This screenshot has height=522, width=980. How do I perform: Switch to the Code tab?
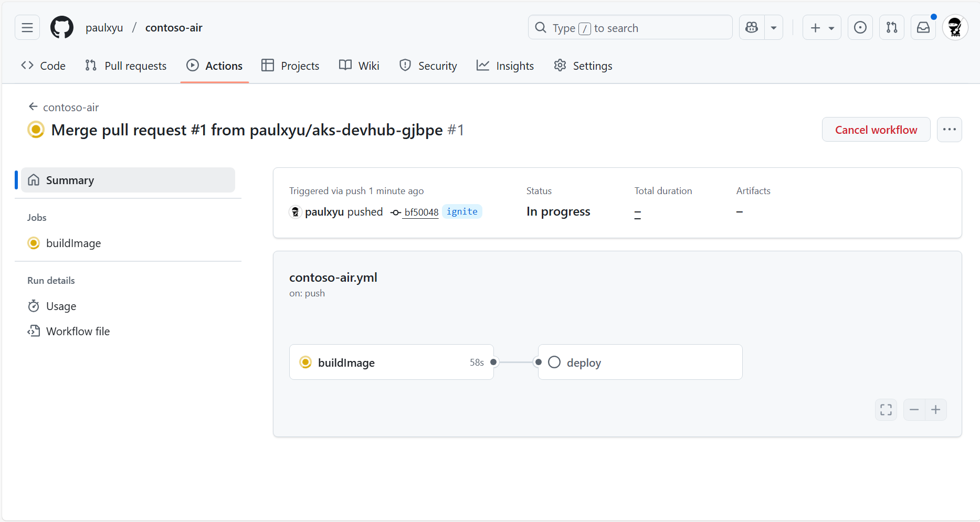pyautogui.click(x=43, y=66)
